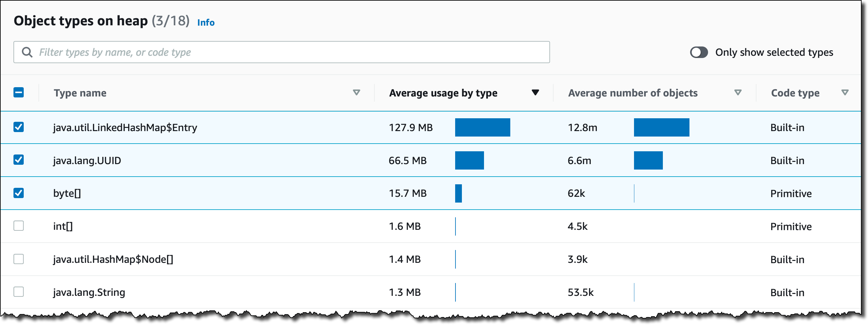
Task: Select the java.lang.String type name
Action: 89,292
